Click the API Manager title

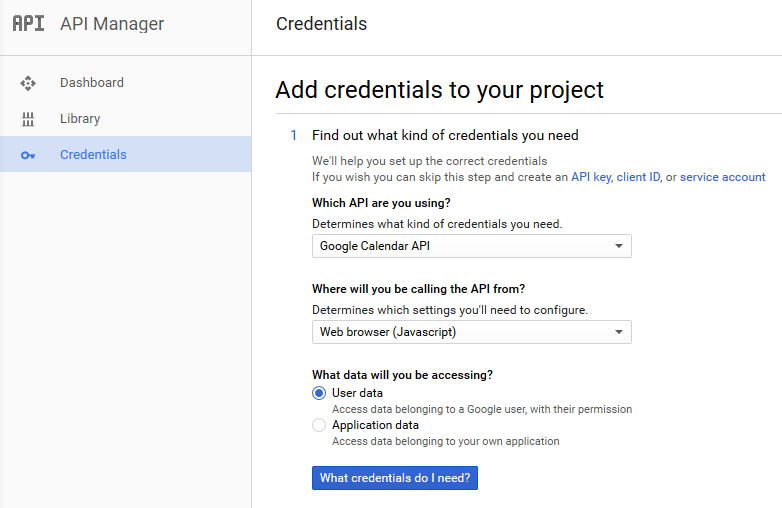coord(112,23)
